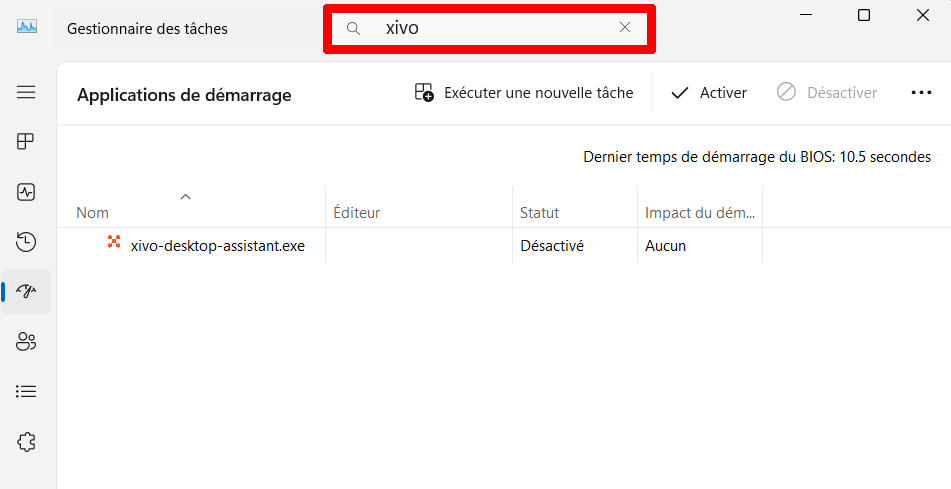Open the hamburger navigation menu

(x=26, y=92)
